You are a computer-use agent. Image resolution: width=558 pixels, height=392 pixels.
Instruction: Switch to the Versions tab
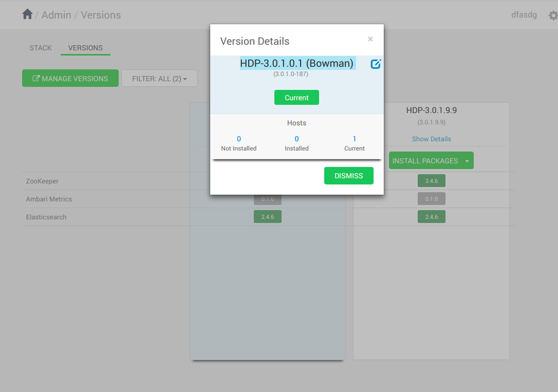click(85, 47)
